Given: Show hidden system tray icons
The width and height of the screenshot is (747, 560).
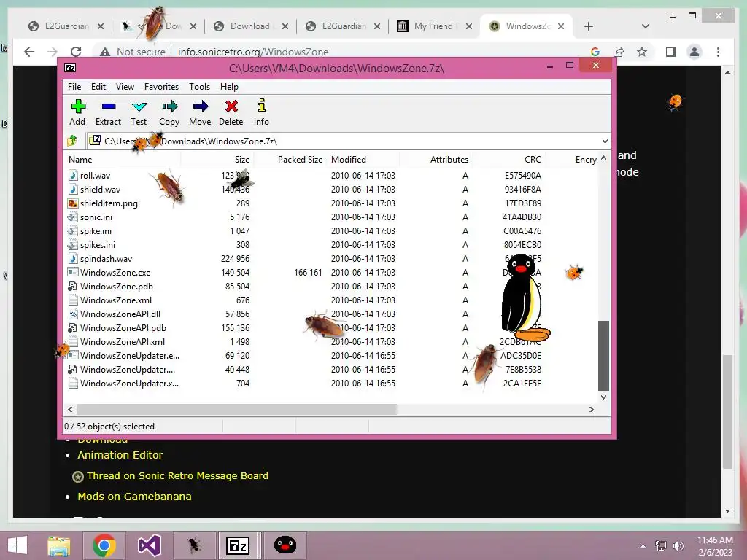Looking at the screenshot, I should pyautogui.click(x=643, y=546).
